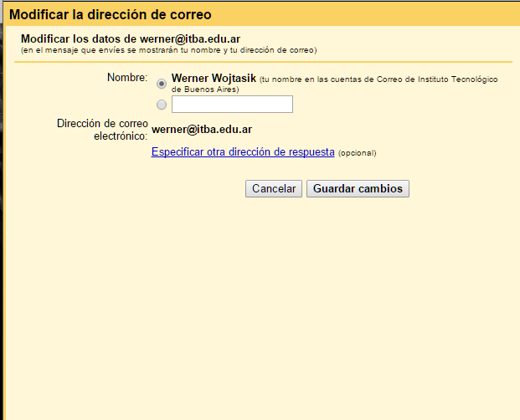Click the Dirección de correo electrónico label
Viewport: 520px width, 420px height.
(x=102, y=130)
